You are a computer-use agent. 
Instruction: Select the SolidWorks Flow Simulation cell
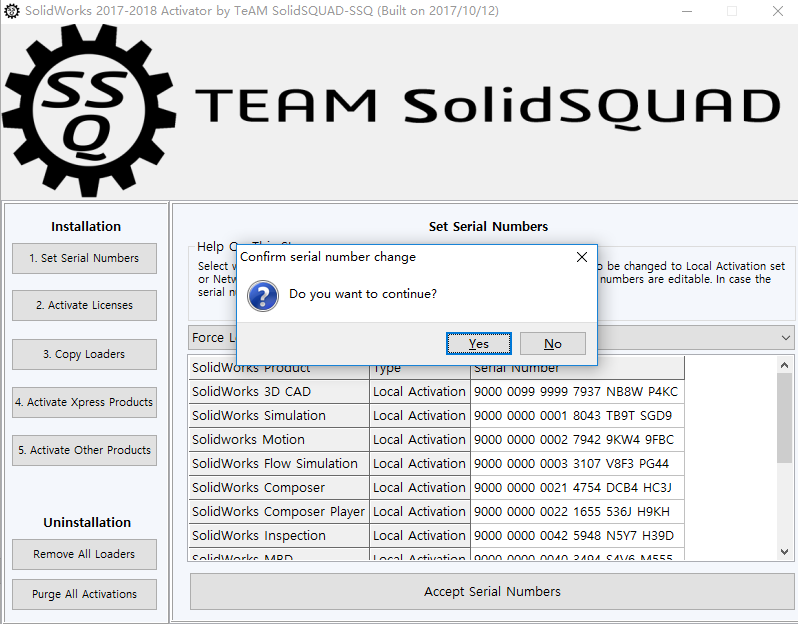(279, 464)
